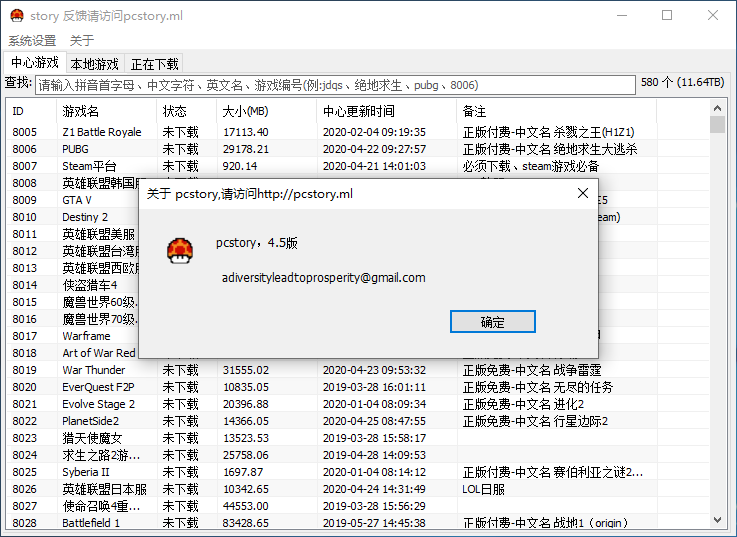Click size value 44553.00

pos(245,506)
